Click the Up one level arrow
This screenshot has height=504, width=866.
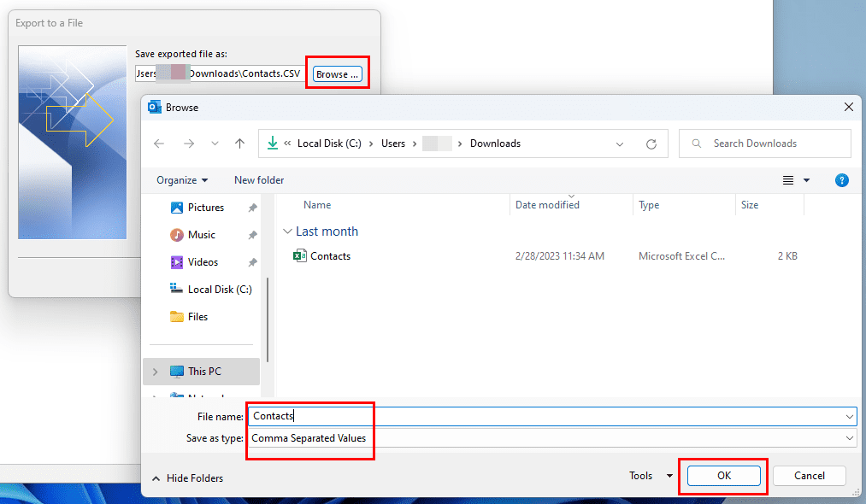click(x=240, y=144)
